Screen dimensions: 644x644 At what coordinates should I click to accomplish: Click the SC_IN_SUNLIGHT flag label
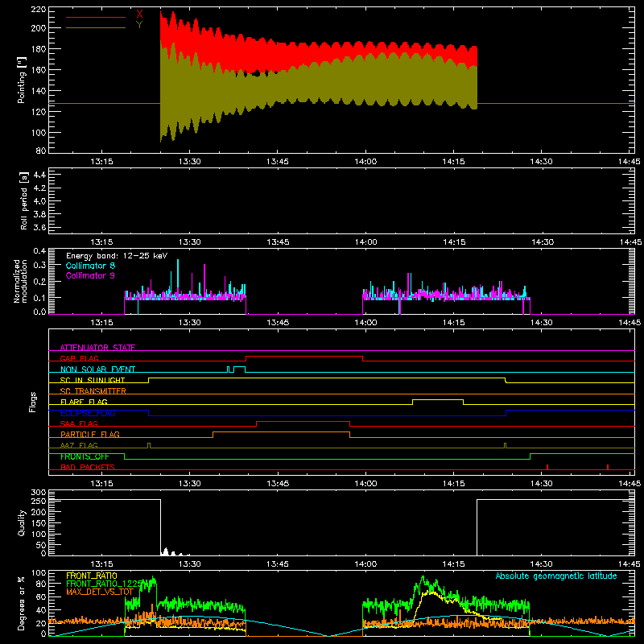[x=93, y=380]
